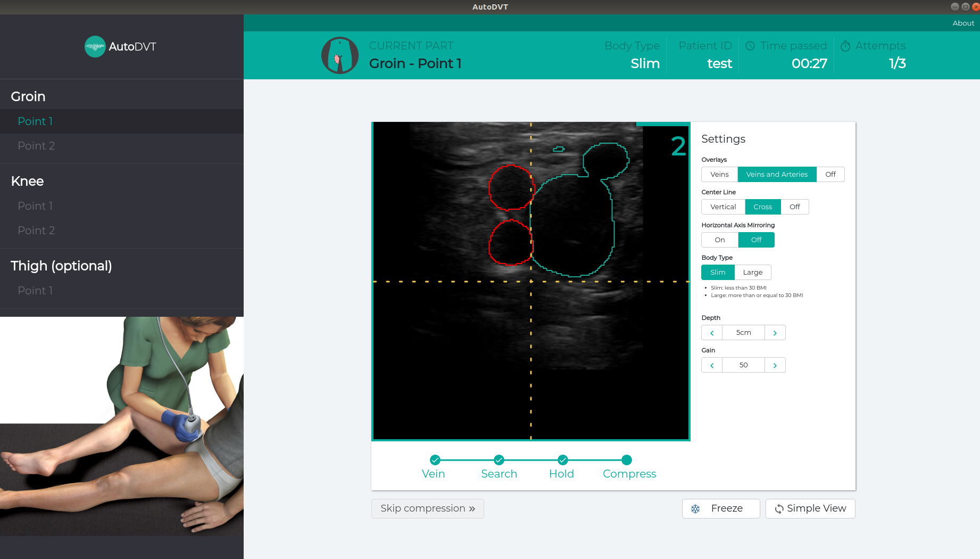Switch to Simple View
The image size is (980, 559).
810,508
